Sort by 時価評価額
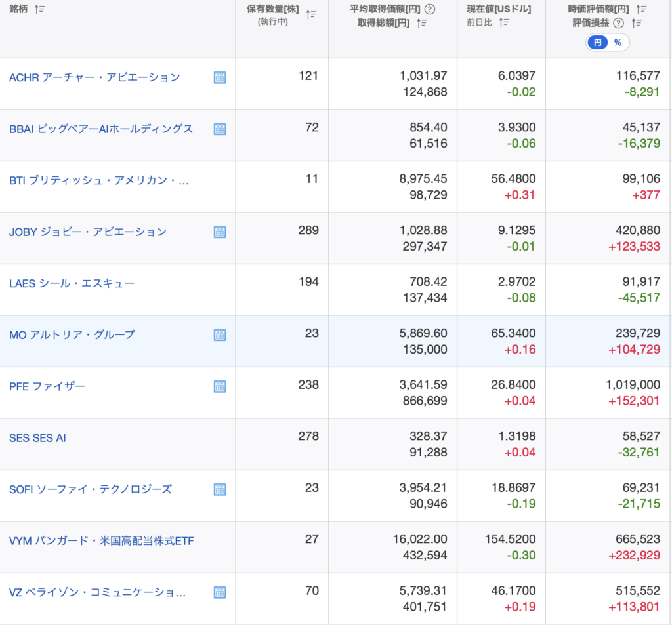The width and height of the screenshot is (672, 627). (641, 9)
